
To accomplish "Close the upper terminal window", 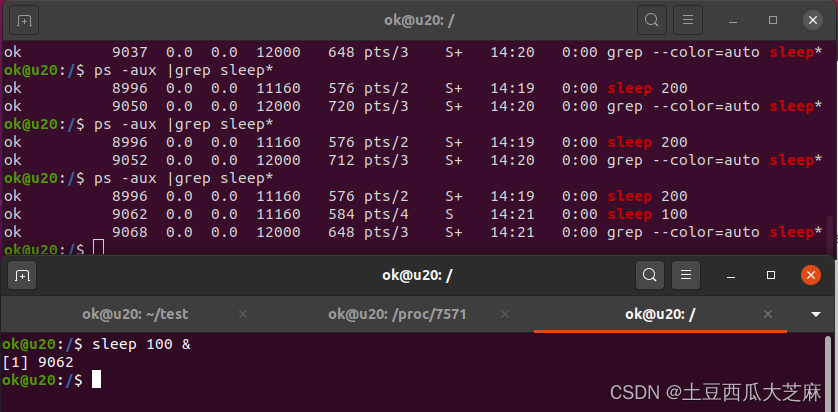I will pyautogui.click(x=812, y=20).
